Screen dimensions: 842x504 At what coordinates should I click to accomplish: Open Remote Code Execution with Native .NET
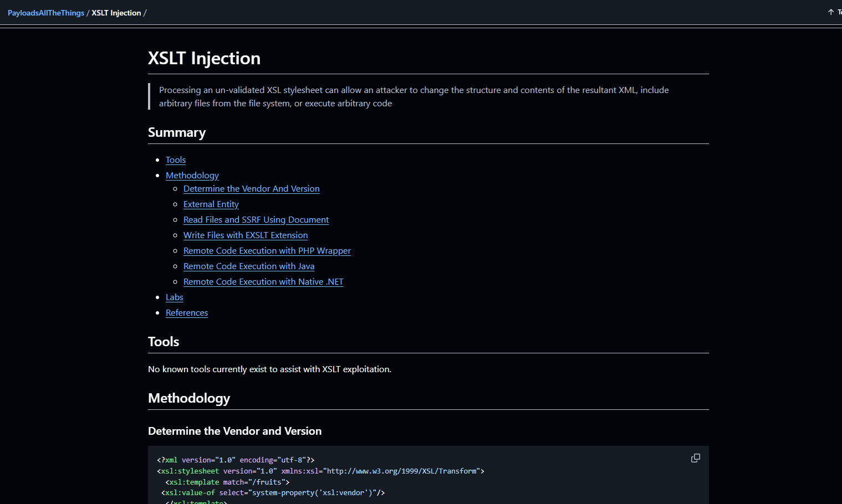[263, 281]
